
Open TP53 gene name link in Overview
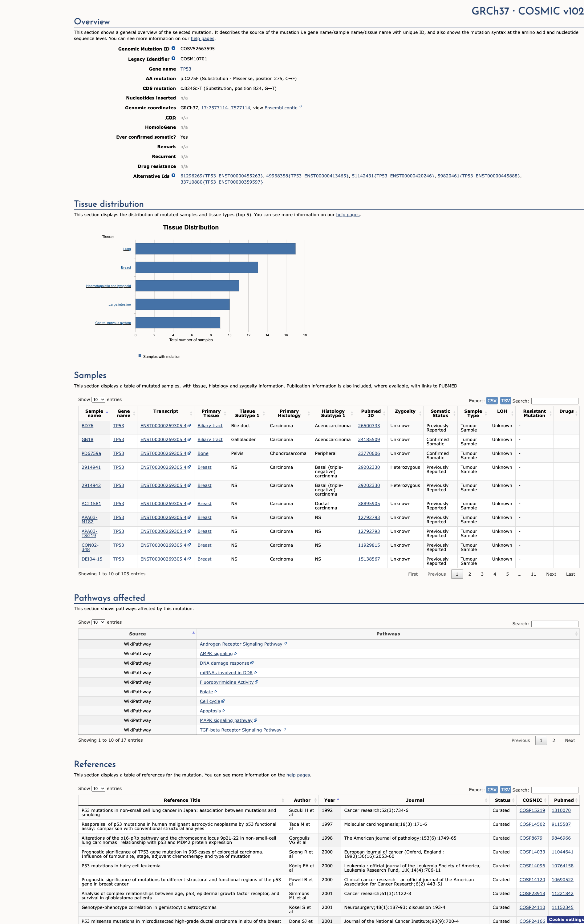click(x=186, y=69)
